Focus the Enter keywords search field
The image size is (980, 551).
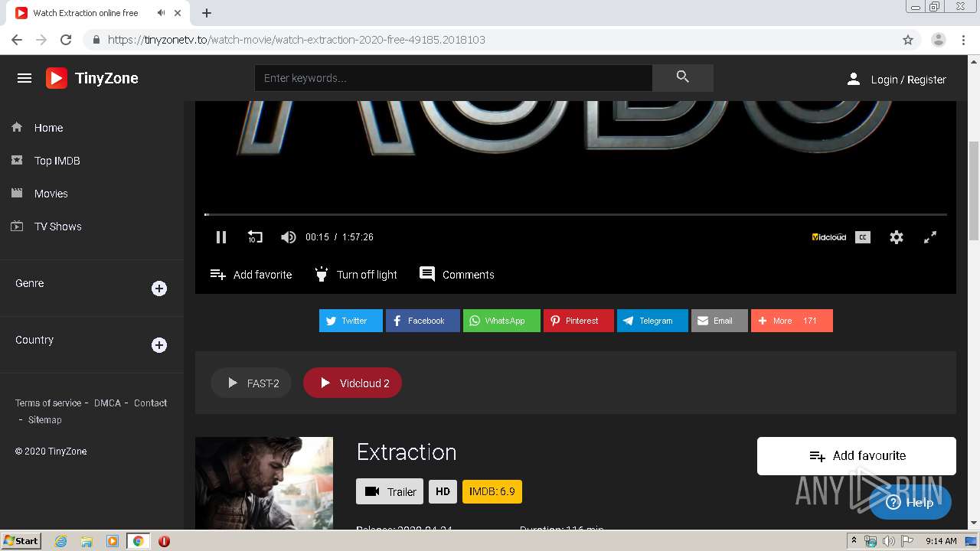tap(453, 78)
